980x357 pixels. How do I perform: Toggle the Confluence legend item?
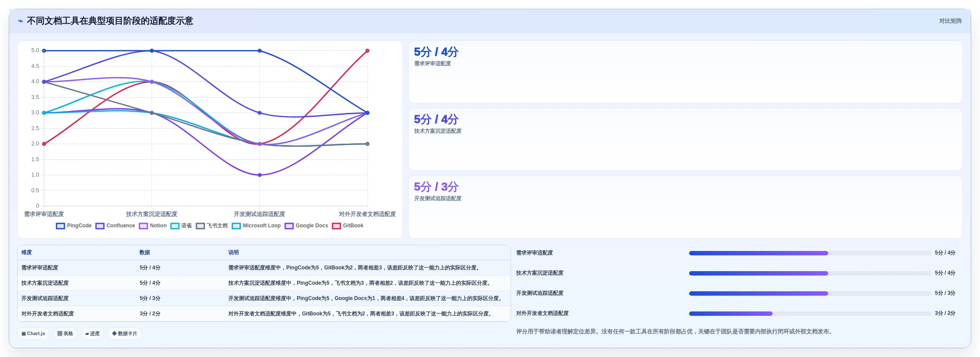(115, 226)
